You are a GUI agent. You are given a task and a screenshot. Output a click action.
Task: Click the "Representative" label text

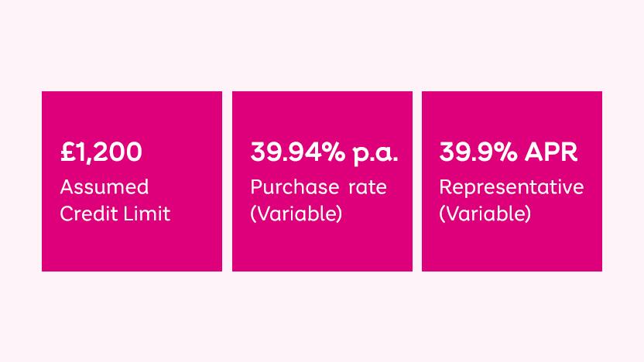point(512,187)
